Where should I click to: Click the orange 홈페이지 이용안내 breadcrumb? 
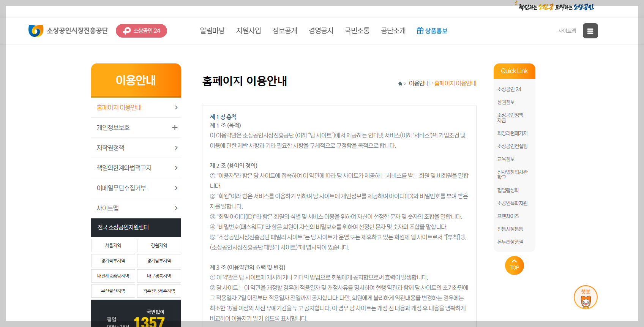point(455,83)
